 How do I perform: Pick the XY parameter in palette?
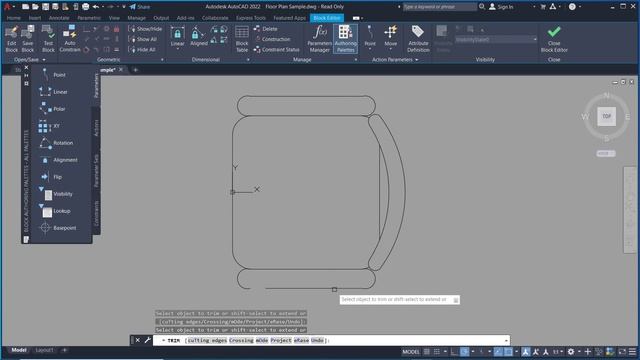[49, 126]
